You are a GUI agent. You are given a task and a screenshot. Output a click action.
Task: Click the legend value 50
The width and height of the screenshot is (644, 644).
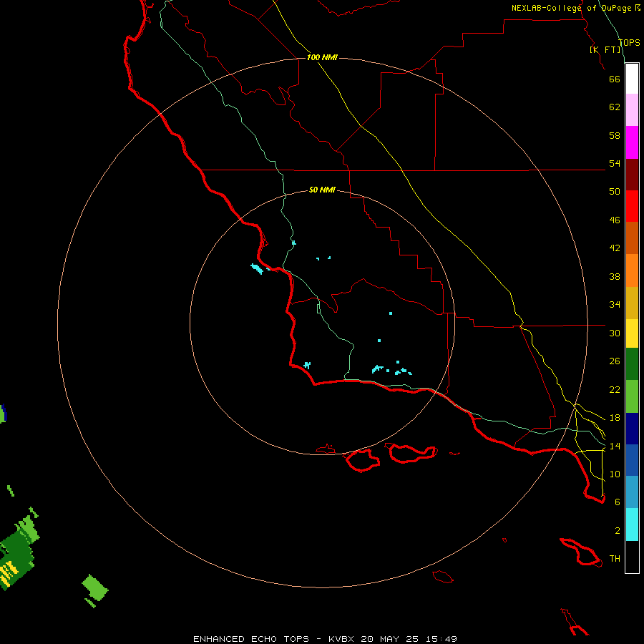[x=615, y=192]
